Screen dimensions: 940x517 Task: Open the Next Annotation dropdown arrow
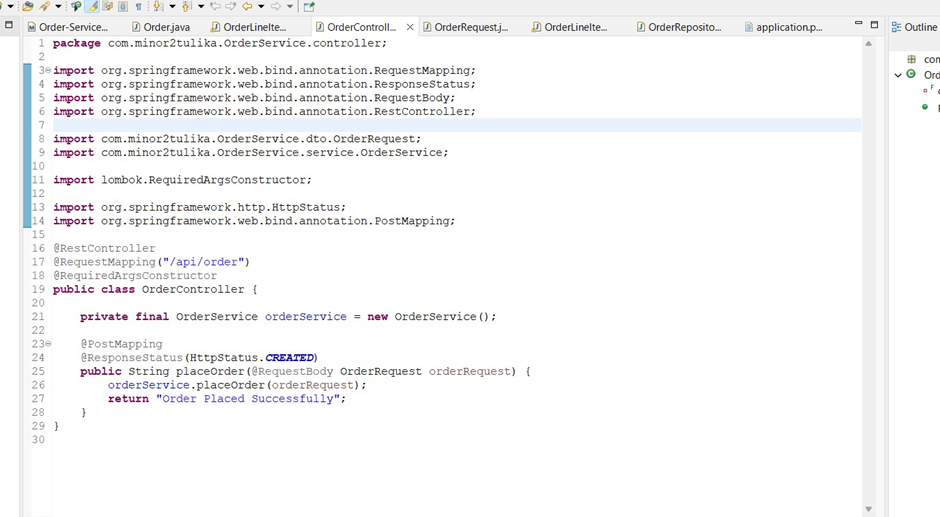point(172,7)
